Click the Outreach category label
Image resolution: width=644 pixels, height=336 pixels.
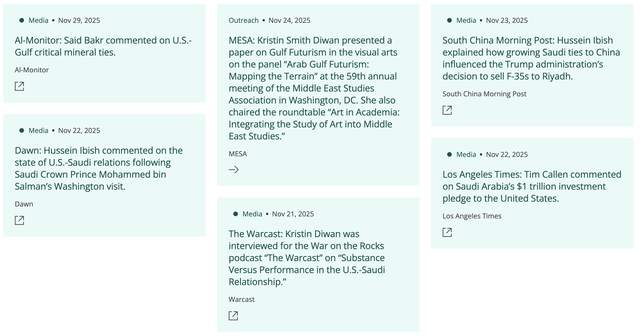243,20
